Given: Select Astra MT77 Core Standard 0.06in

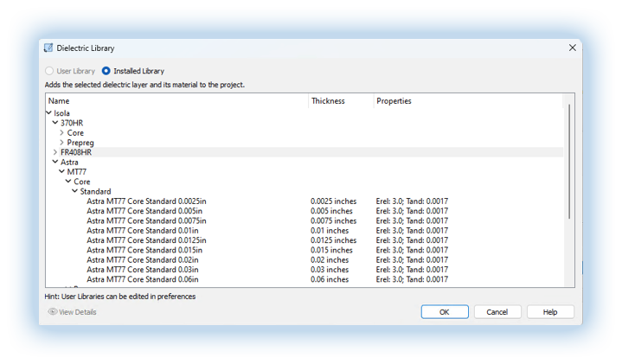Looking at the screenshot, I should pos(143,279).
